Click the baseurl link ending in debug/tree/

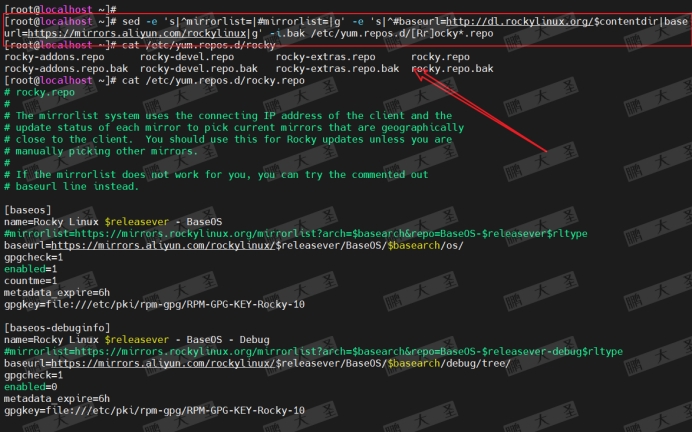160,363
